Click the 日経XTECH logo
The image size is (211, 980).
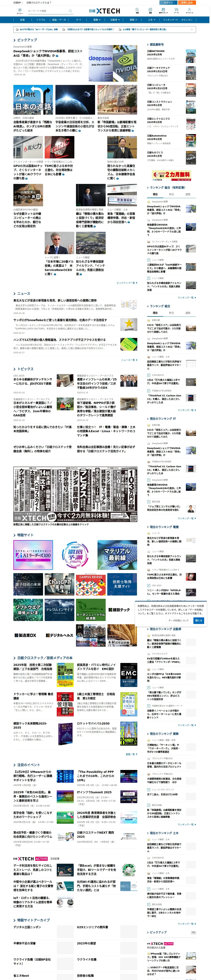tap(104, 11)
